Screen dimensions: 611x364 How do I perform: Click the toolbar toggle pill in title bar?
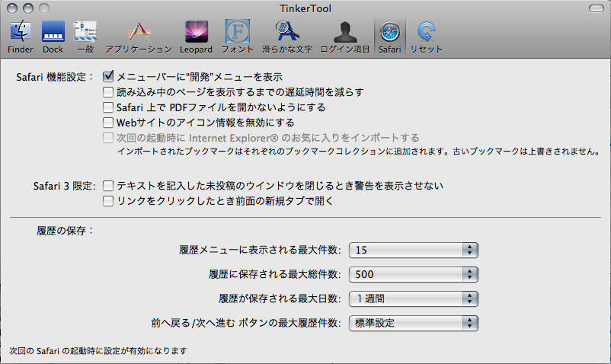pyautogui.click(x=597, y=8)
